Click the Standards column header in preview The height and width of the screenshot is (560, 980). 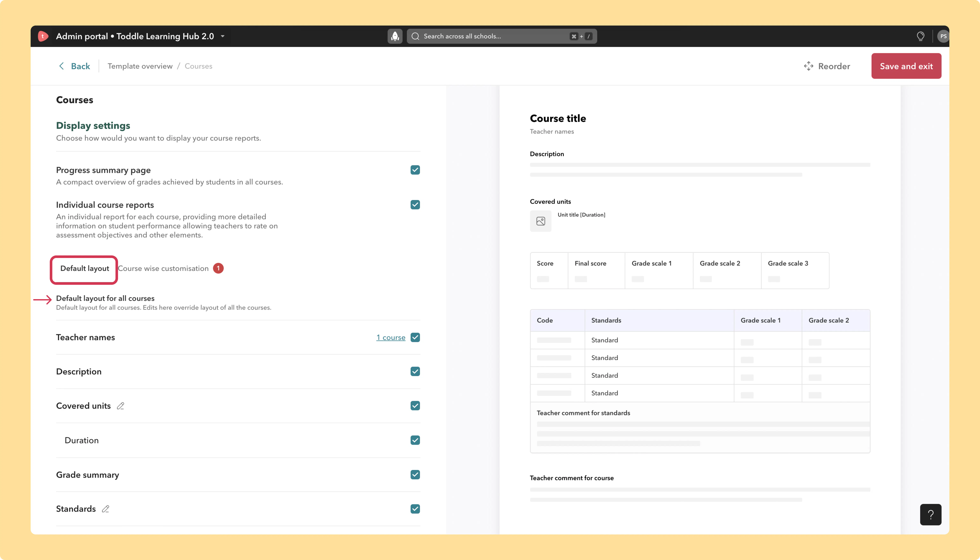click(606, 320)
